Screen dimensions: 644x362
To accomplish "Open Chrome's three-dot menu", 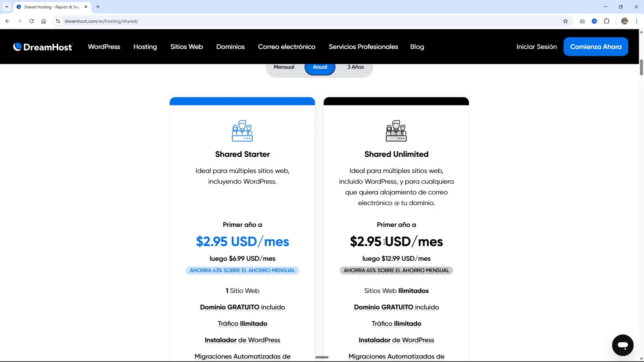I will point(636,21).
